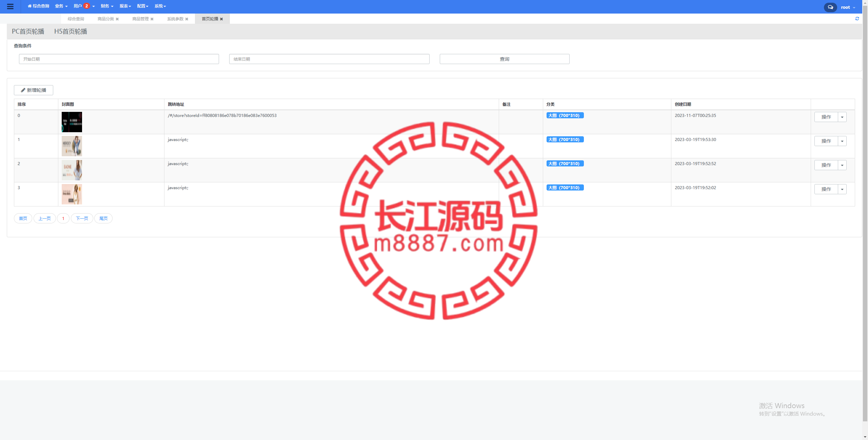Expand the 系统 dropdown menu

(160, 6)
